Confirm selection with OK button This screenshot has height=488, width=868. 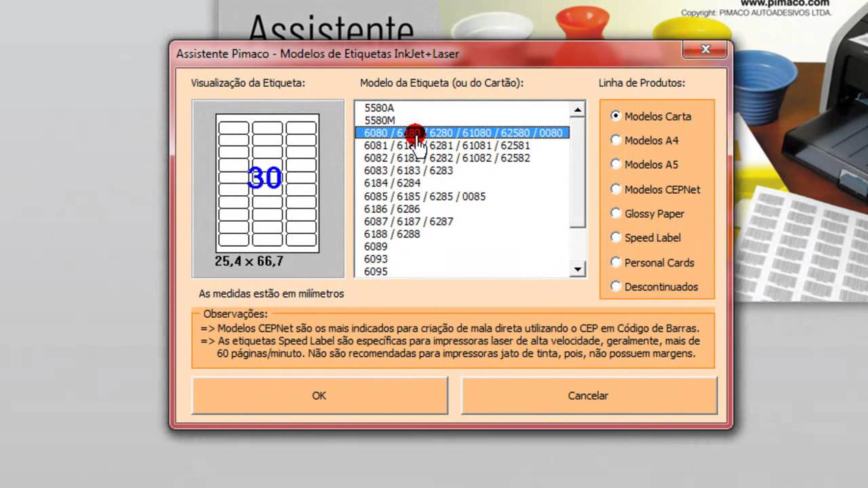click(x=319, y=395)
